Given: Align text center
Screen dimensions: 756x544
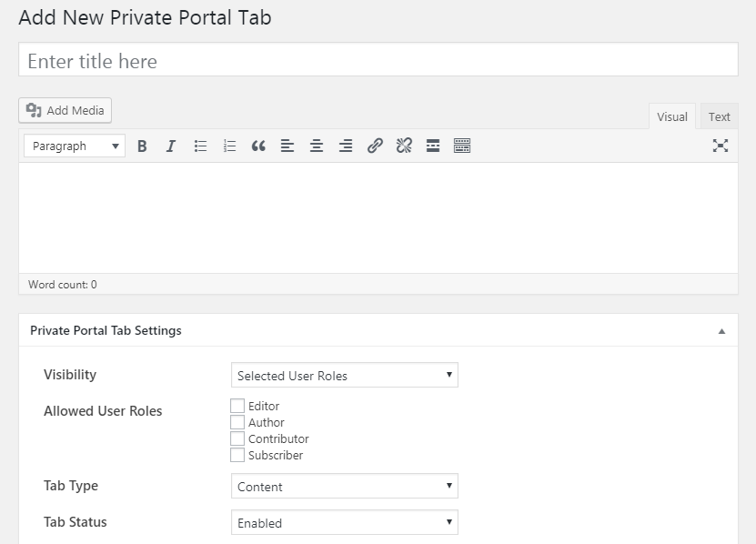Looking at the screenshot, I should coord(317,146).
